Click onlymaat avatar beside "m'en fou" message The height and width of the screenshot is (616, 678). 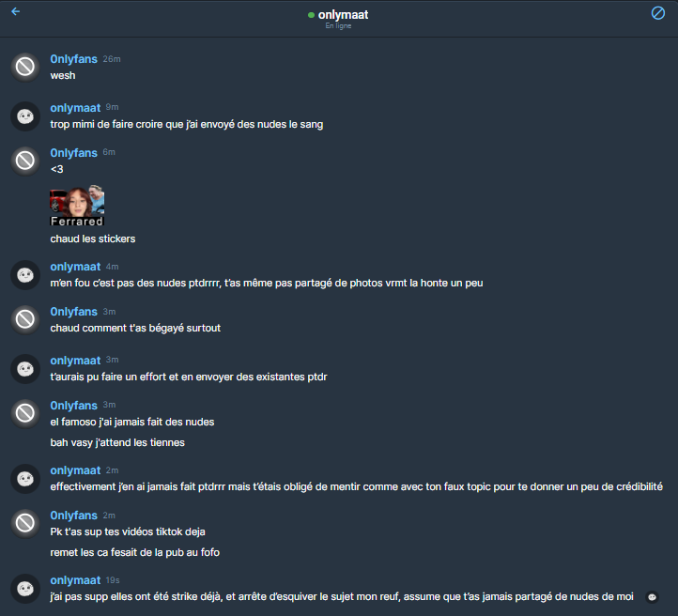25,274
